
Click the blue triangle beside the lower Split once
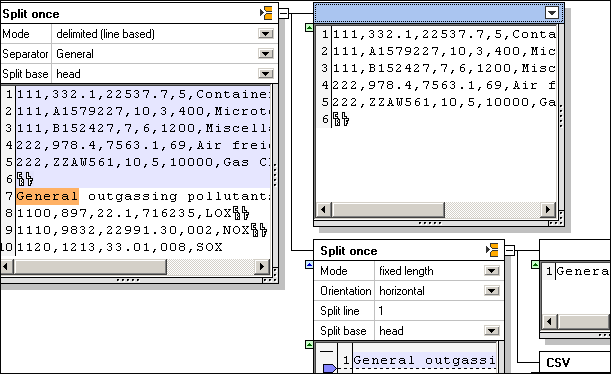click(309, 265)
